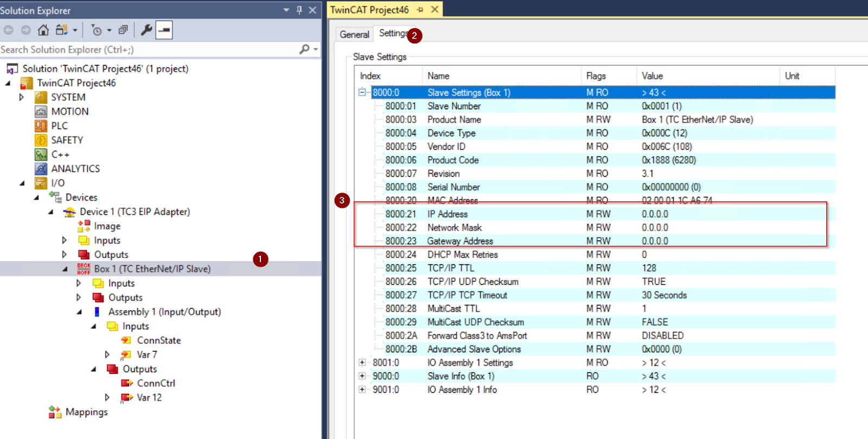Collapse the I/O tree node
This screenshot has height=439, width=868.
click(x=22, y=183)
